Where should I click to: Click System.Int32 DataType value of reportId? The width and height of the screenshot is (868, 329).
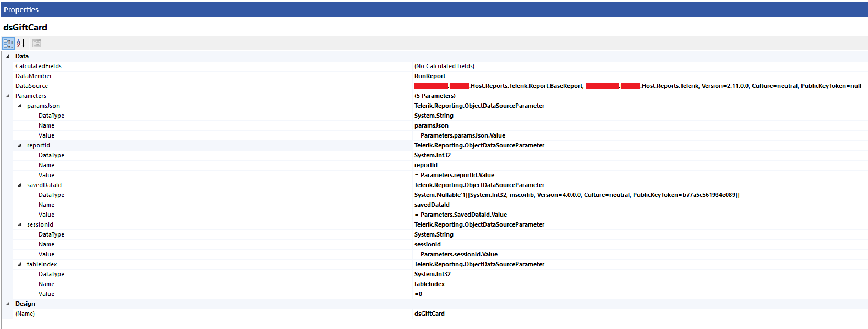433,155
